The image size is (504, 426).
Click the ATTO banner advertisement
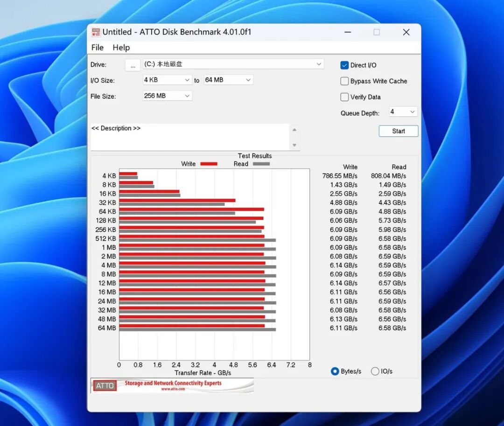coord(172,385)
